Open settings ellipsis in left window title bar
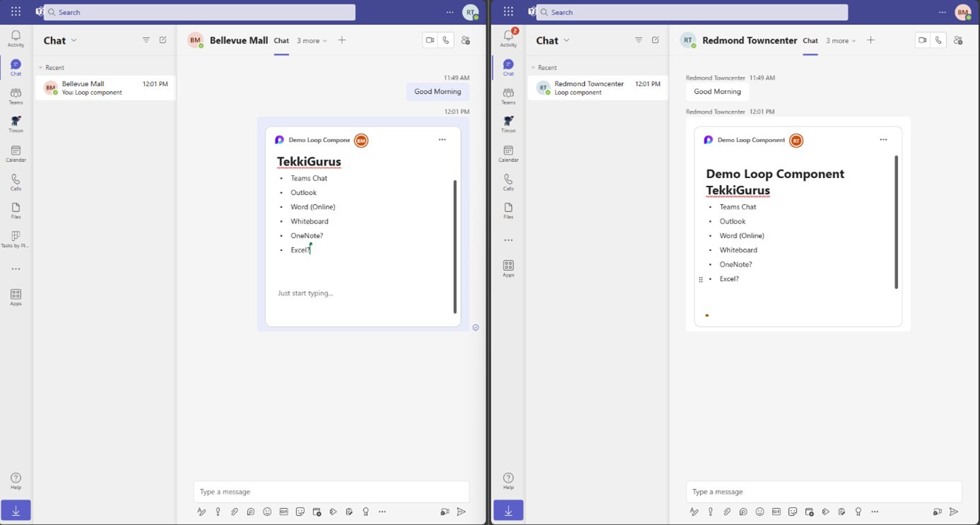This screenshot has height=525, width=980. 450,12
